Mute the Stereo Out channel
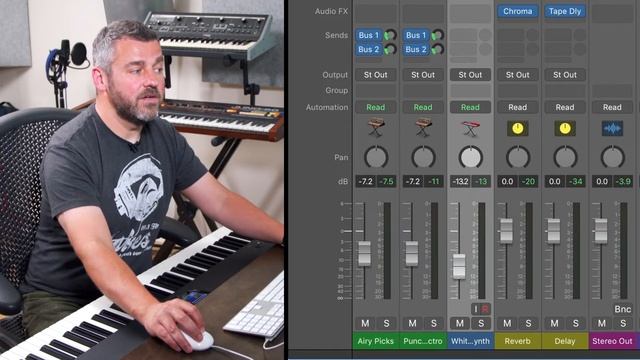The height and width of the screenshot is (360, 640). click(602, 323)
